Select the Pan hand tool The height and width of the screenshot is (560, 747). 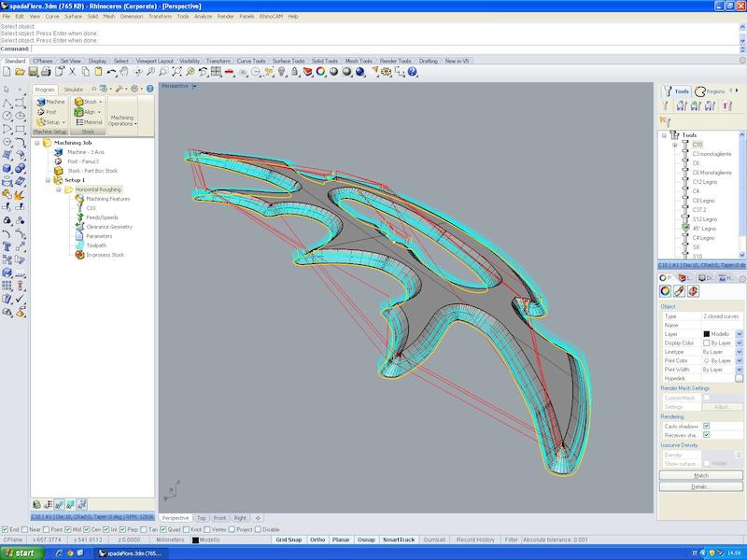pyautogui.click(x=124, y=72)
